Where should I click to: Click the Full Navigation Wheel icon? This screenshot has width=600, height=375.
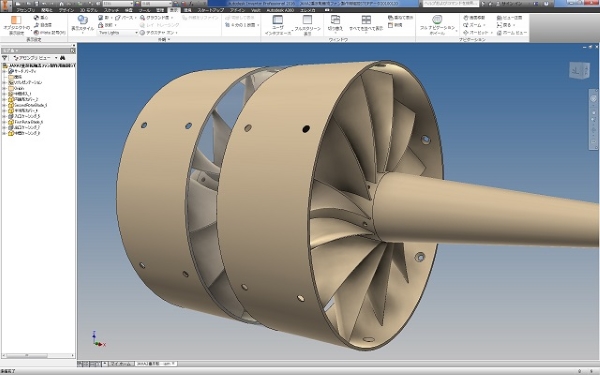click(x=437, y=20)
